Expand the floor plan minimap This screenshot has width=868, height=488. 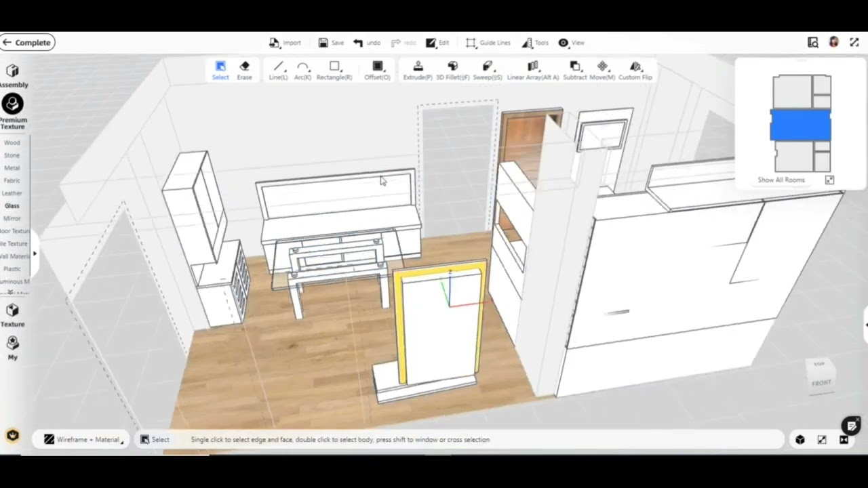click(829, 180)
